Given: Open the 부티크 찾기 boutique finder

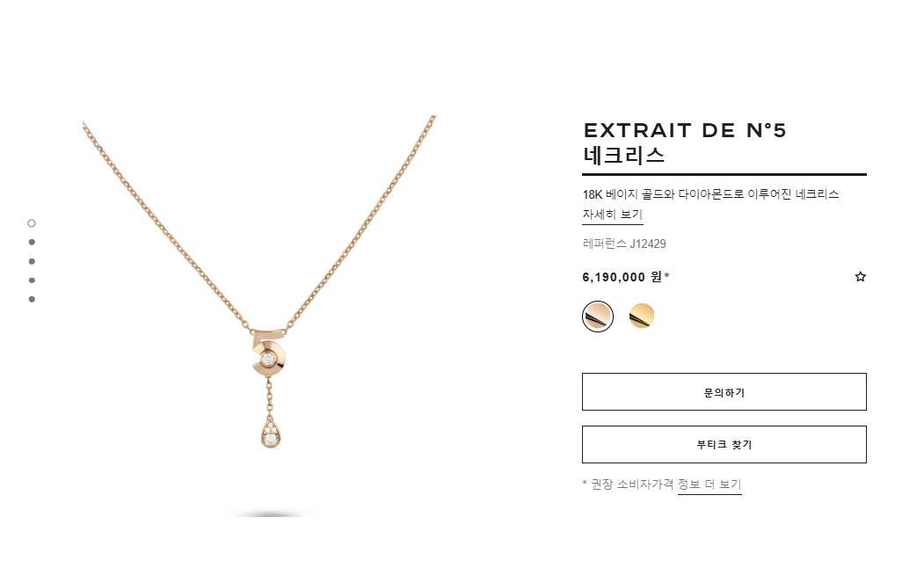Looking at the screenshot, I should 724,444.
